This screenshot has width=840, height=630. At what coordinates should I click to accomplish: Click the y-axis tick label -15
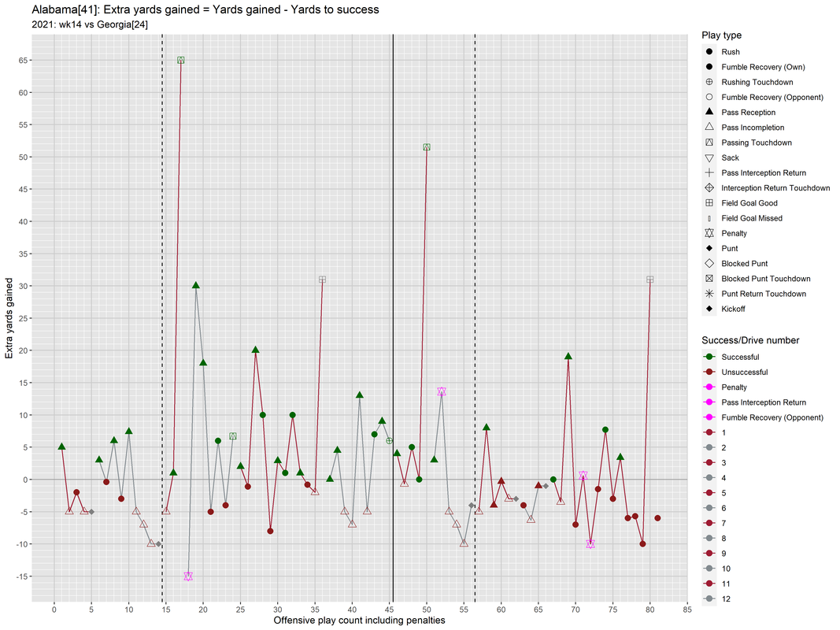21,576
